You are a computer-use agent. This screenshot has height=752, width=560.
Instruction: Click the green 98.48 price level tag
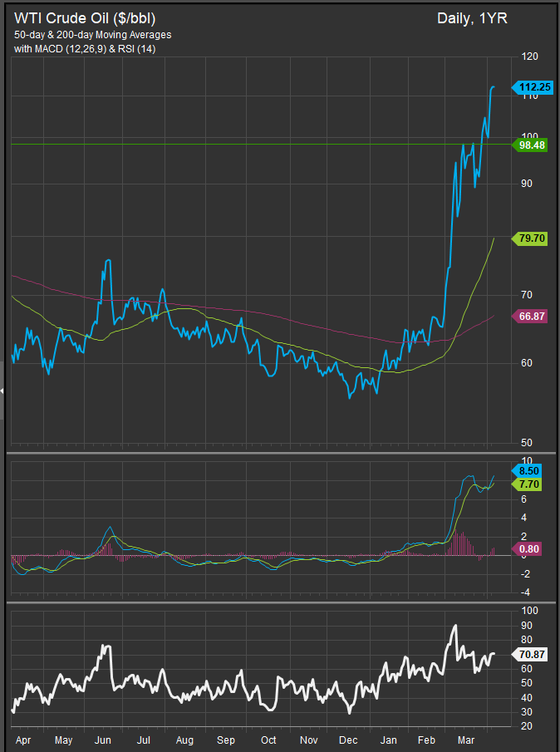click(533, 145)
